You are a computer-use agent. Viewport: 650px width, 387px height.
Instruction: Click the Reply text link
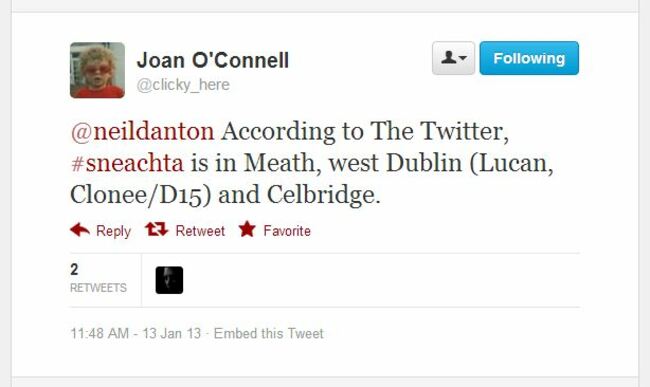click(x=113, y=231)
